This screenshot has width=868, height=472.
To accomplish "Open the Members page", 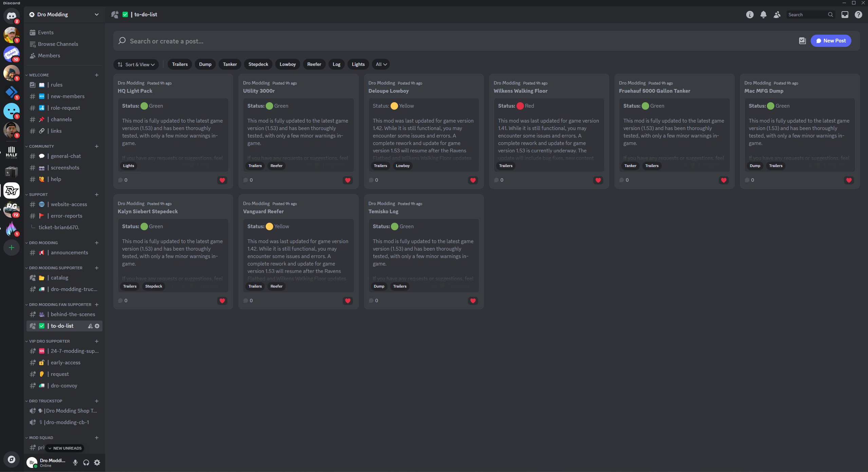I will [64, 56].
